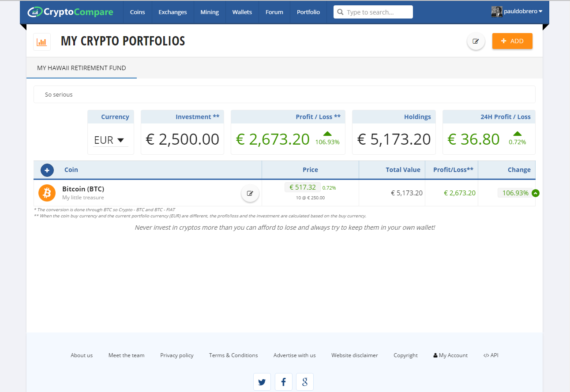Viewport: 570px width, 392px height.
Task: Open the My Account footer link
Action: [450, 355]
